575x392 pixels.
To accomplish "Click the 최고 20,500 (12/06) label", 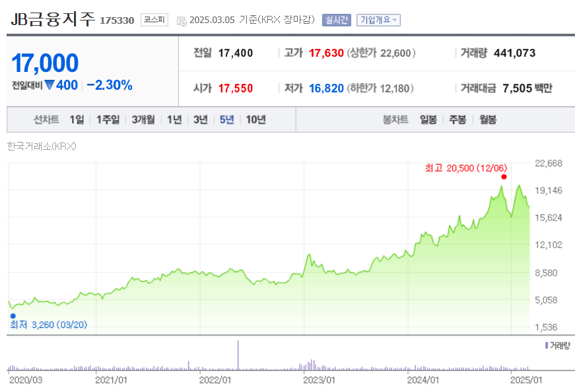I will [466, 168].
